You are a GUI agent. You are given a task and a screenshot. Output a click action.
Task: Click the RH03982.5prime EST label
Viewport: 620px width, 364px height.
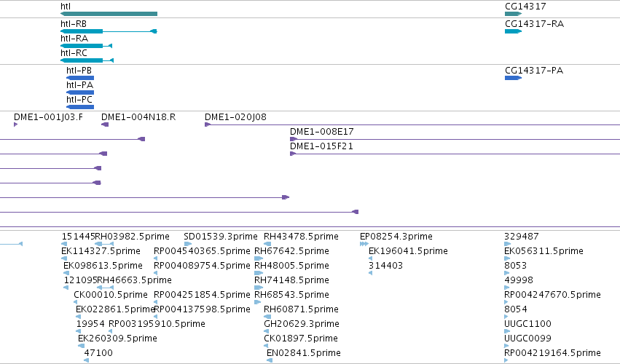132,237
